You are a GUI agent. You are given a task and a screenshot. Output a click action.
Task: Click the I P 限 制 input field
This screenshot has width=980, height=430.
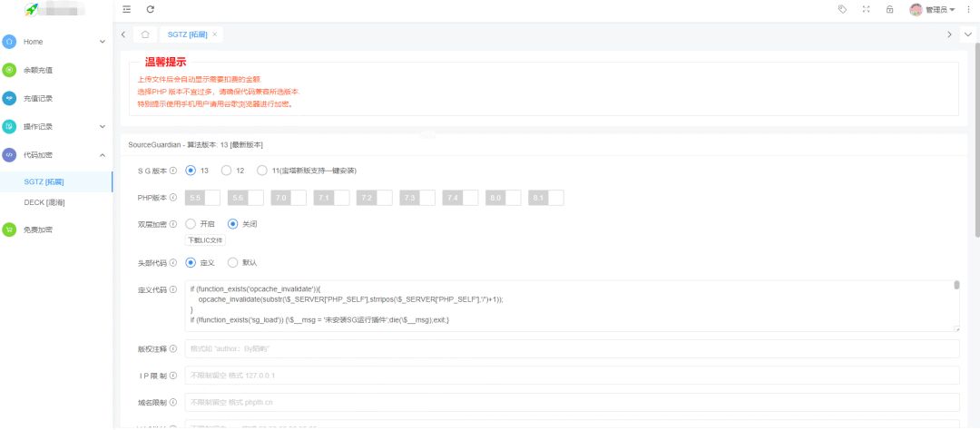[572, 376]
